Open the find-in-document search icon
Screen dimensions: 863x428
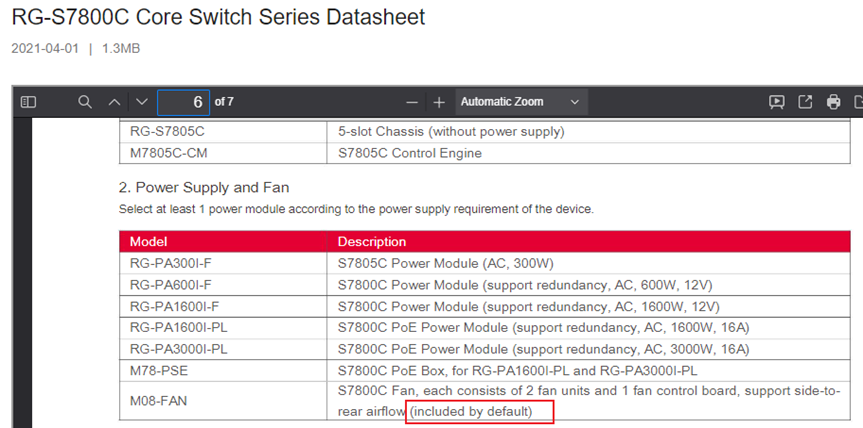coord(85,102)
